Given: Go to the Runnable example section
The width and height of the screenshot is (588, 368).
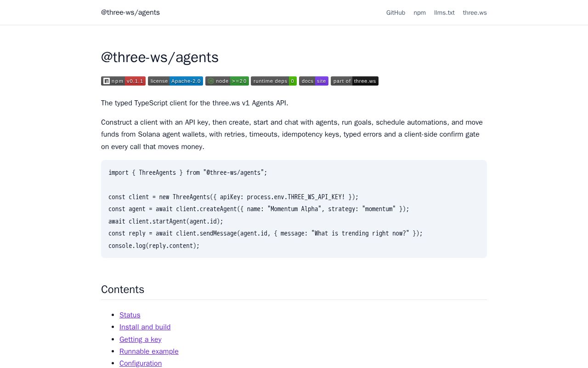Looking at the screenshot, I should [149, 351].
